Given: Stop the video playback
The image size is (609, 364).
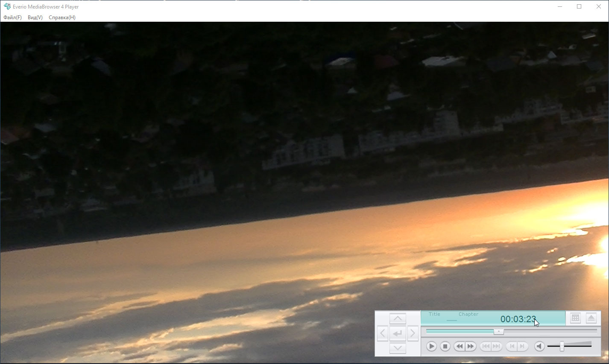Looking at the screenshot, I should pos(445,347).
